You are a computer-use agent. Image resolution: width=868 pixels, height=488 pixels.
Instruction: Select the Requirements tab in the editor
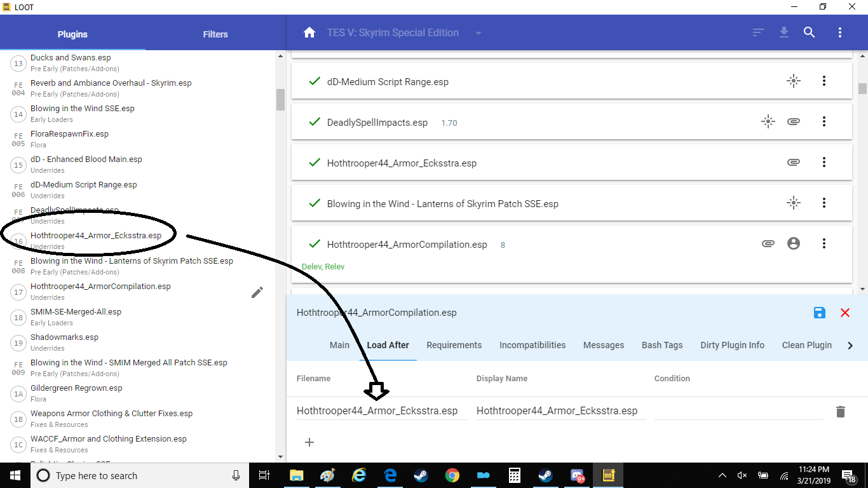click(x=454, y=345)
